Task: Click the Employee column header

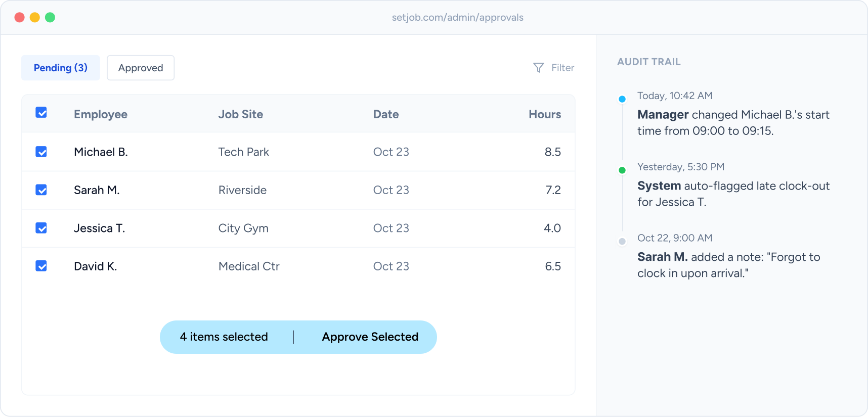Action: coord(101,114)
